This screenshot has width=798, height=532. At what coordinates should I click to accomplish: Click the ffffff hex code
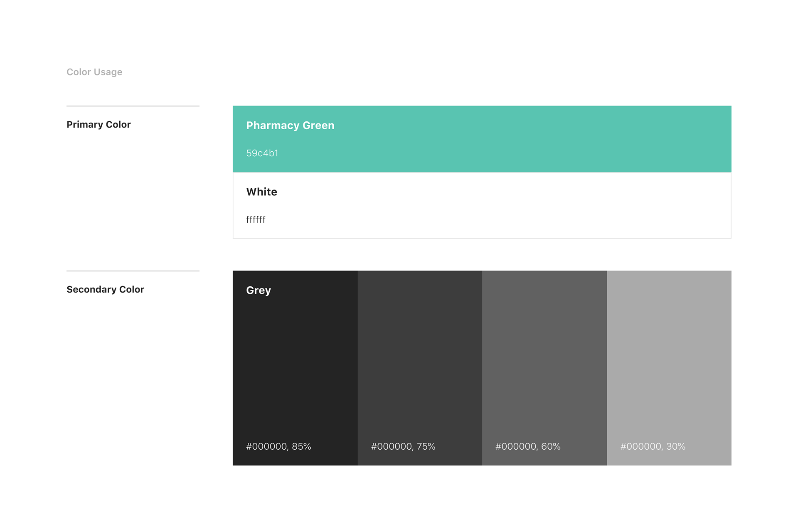tap(256, 219)
